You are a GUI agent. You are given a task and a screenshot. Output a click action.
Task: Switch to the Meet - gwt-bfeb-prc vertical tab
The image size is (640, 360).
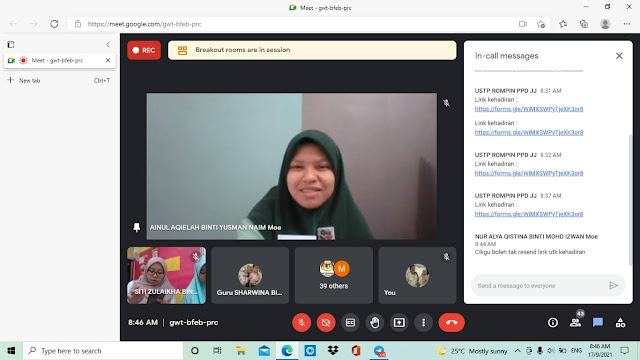tap(60, 60)
